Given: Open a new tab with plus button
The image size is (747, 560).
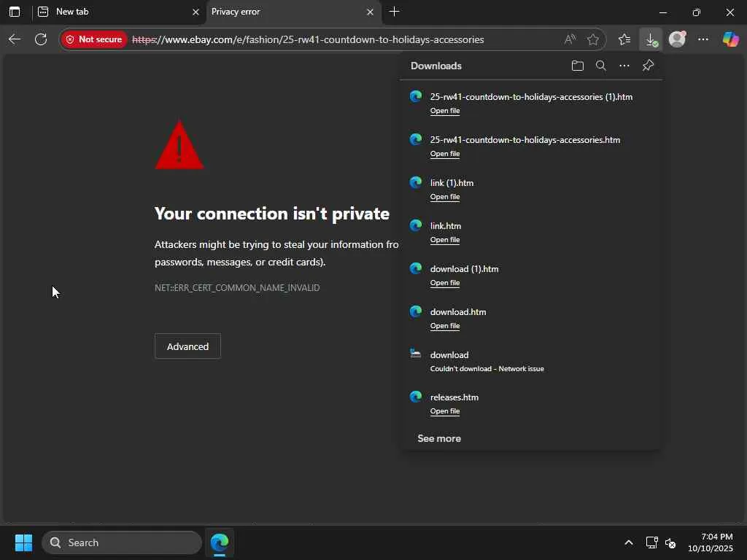Looking at the screenshot, I should pos(394,12).
